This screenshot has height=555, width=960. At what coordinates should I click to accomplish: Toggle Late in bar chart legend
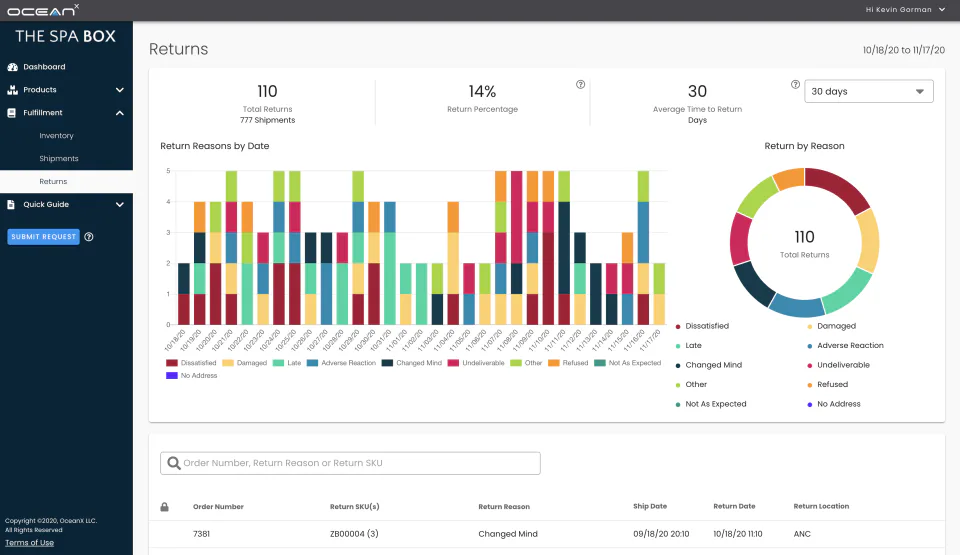click(287, 363)
